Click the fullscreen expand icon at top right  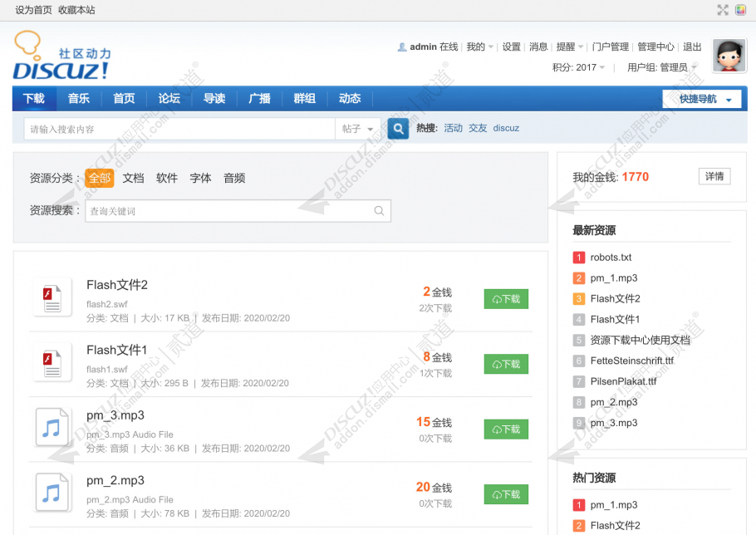click(722, 10)
